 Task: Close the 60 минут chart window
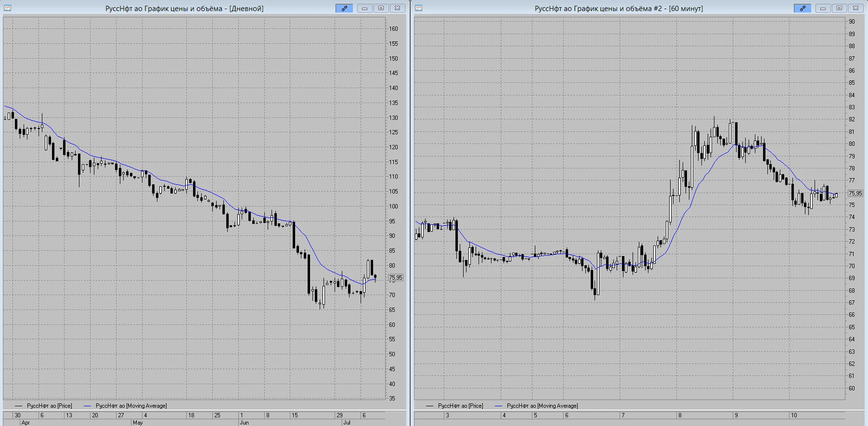855,8
